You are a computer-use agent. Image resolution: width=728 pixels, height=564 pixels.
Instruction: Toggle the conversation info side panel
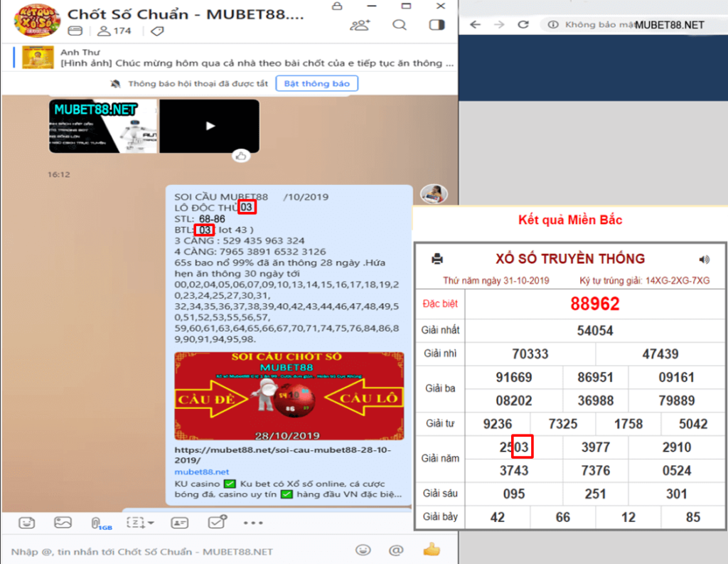point(437,26)
